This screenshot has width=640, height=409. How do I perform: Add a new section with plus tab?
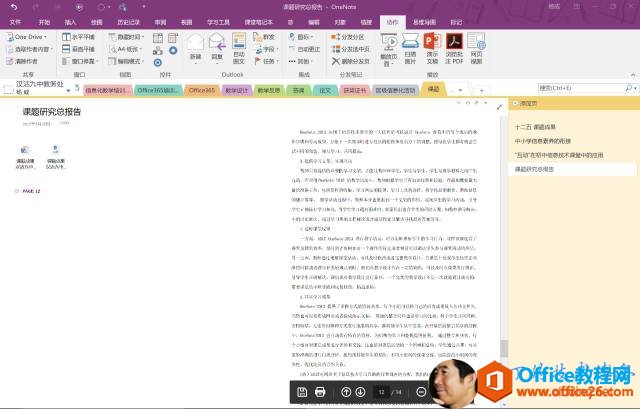click(481, 90)
